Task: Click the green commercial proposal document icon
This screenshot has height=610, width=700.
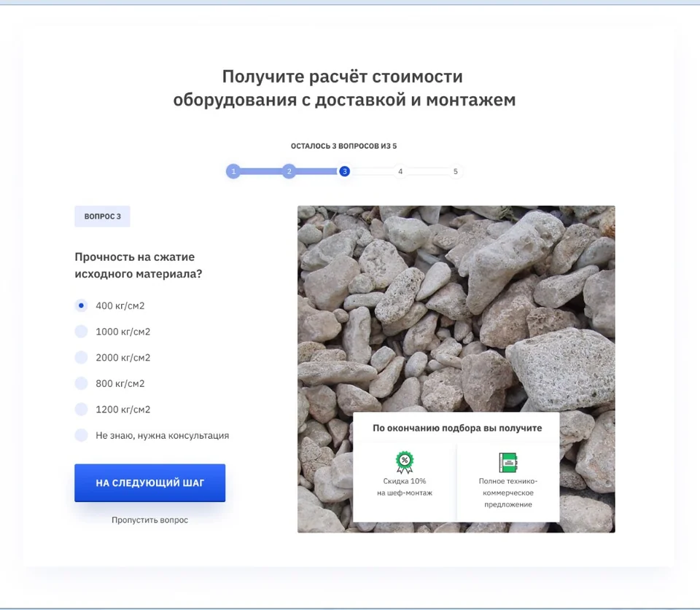Action: [508, 462]
